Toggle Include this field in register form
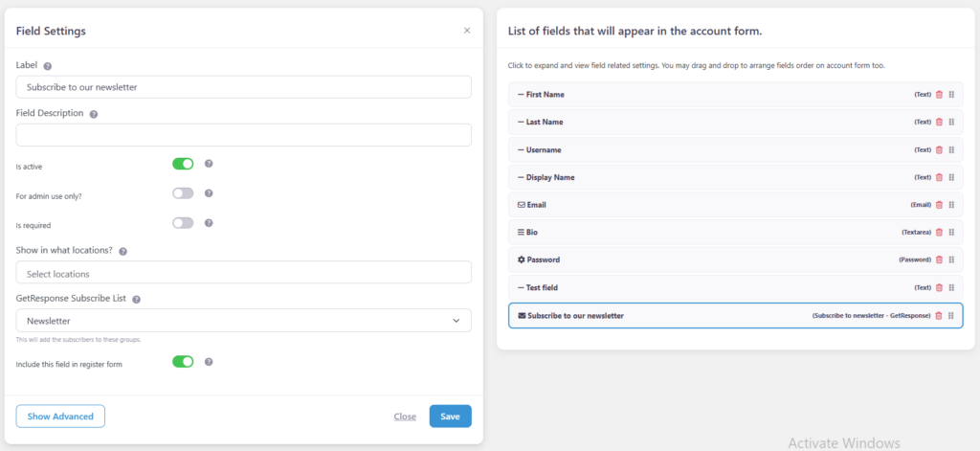980x451 pixels. [x=183, y=362]
